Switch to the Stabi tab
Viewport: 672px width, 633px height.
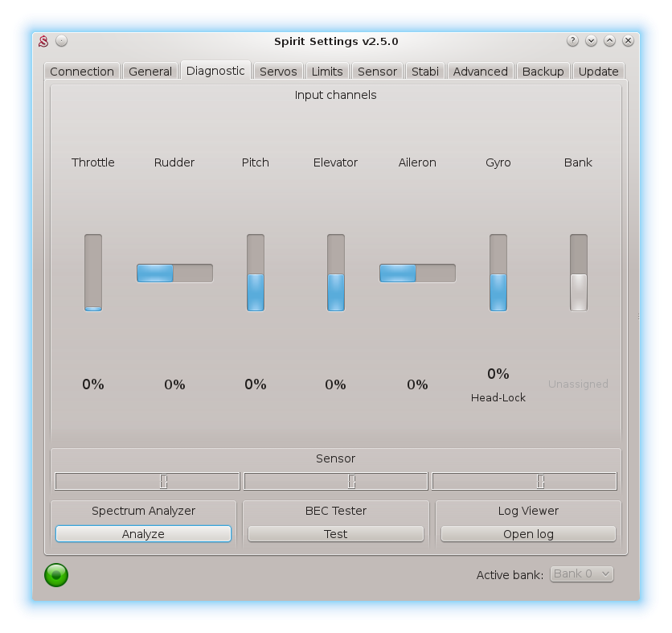point(425,72)
